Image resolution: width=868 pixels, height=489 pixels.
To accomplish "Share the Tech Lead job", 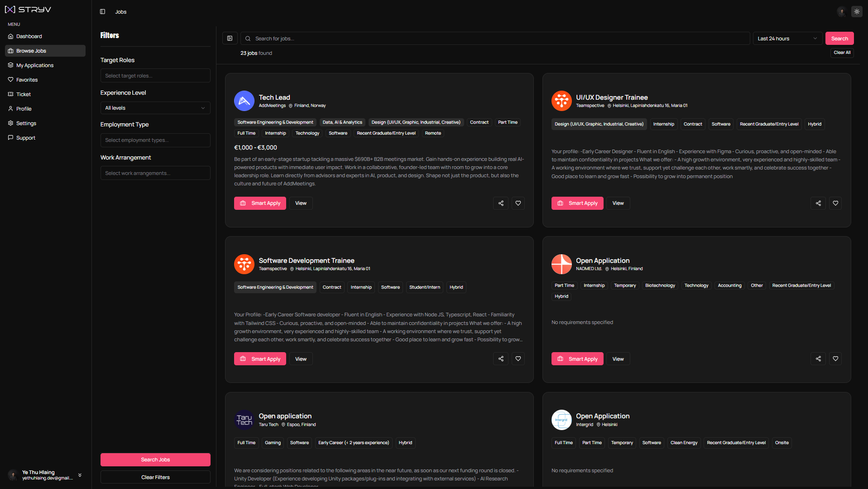I will tap(501, 203).
